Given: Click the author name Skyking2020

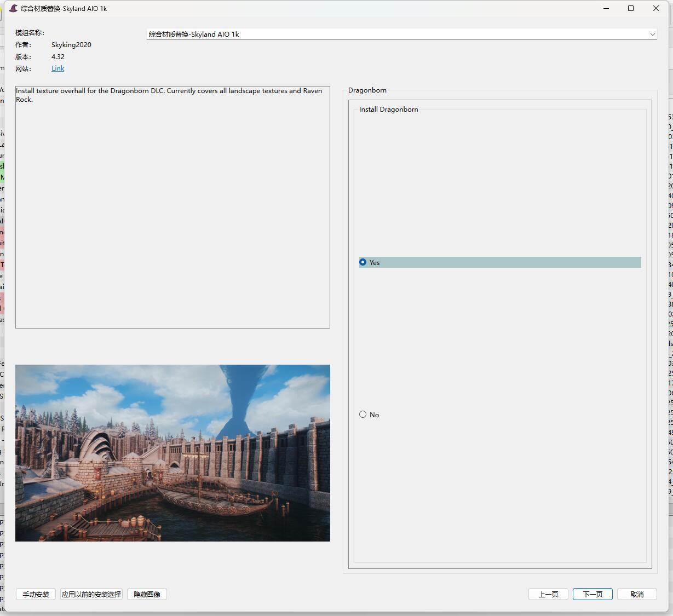Looking at the screenshot, I should pyautogui.click(x=71, y=45).
